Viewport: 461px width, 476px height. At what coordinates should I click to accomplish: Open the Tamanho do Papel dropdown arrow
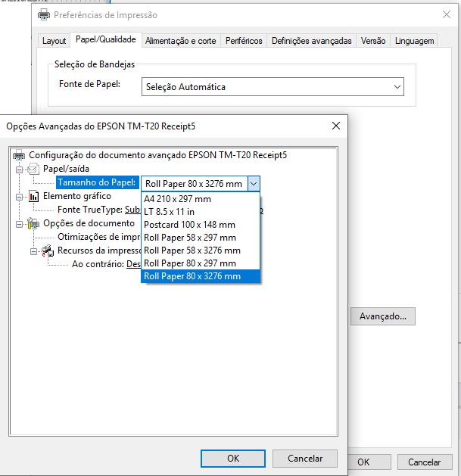click(254, 184)
